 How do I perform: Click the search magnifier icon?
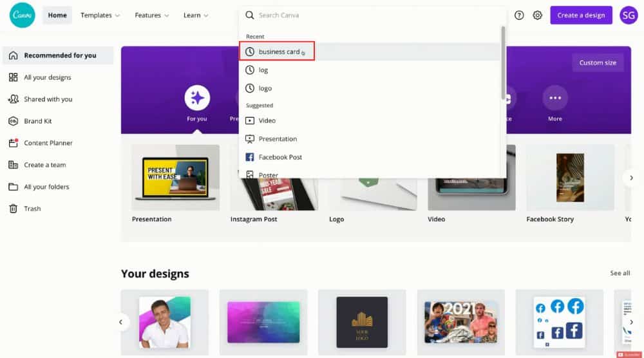(249, 15)
